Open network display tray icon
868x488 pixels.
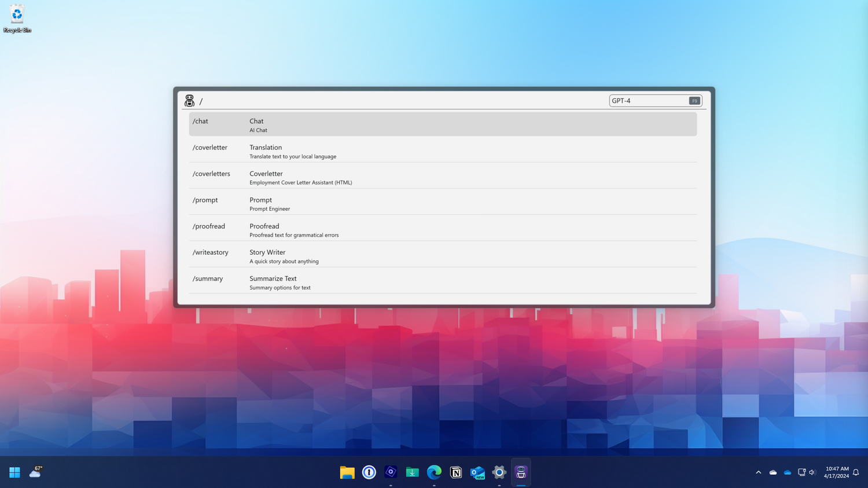point(802,472)
